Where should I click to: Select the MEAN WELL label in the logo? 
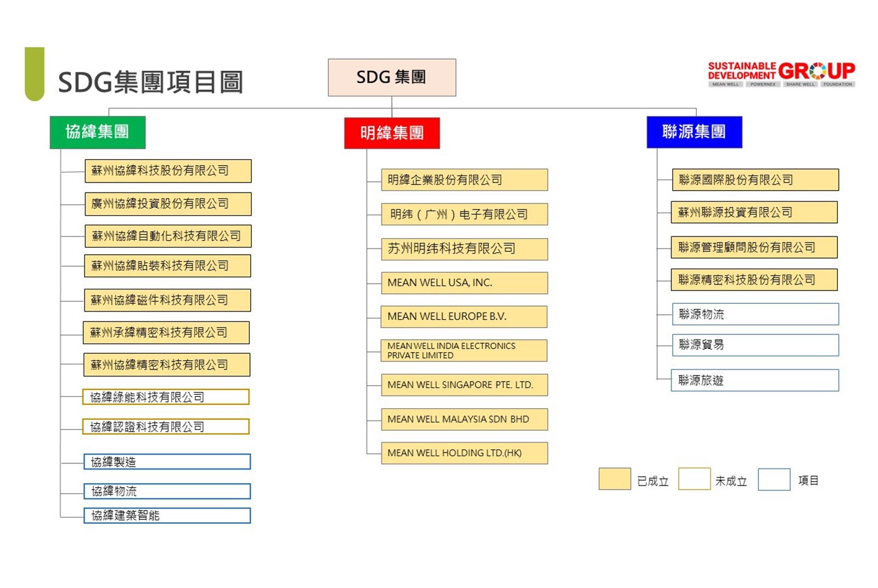tap(725, 84)
